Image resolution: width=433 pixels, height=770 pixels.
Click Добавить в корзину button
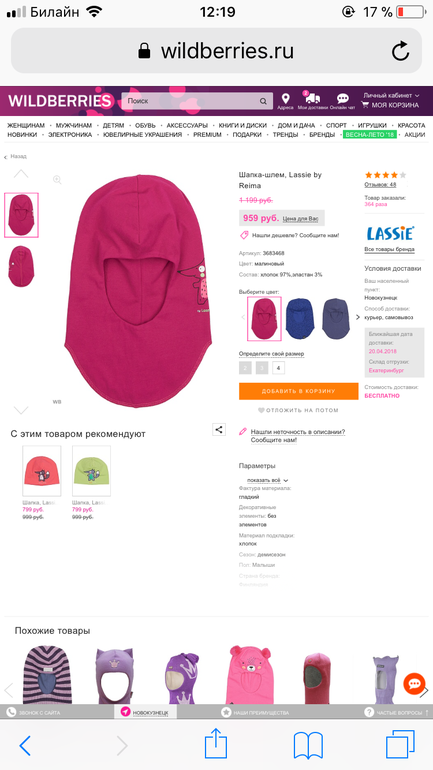pyautogui.click(x=298, y=391)
